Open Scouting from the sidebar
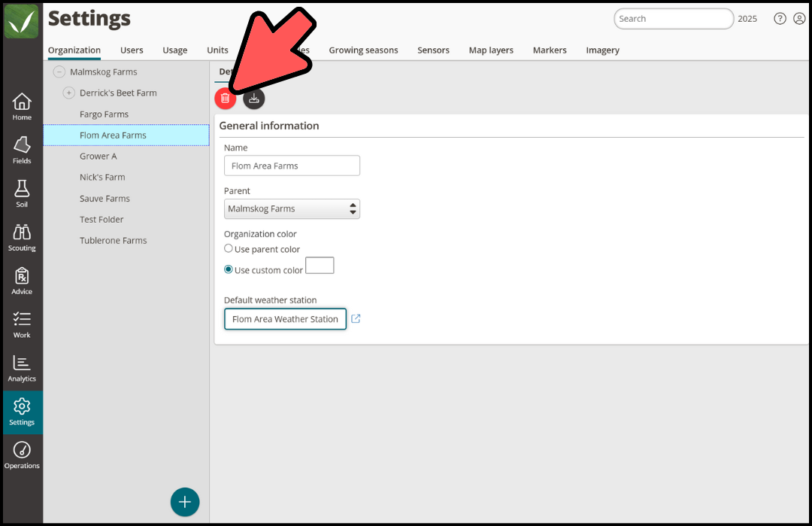This screenshot has height=526, width=812. tap(22, 237)
